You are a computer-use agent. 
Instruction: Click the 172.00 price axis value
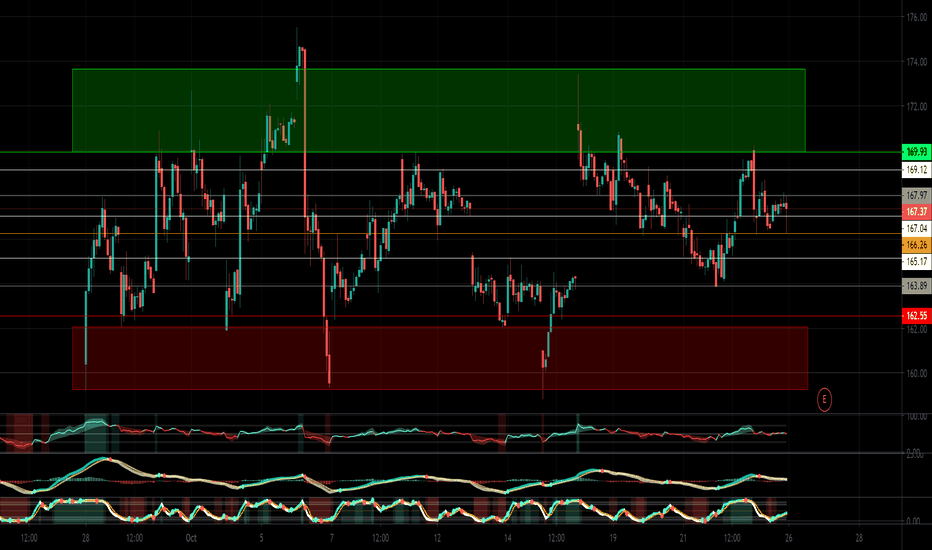pyautogui.click(x=917, y=106)
